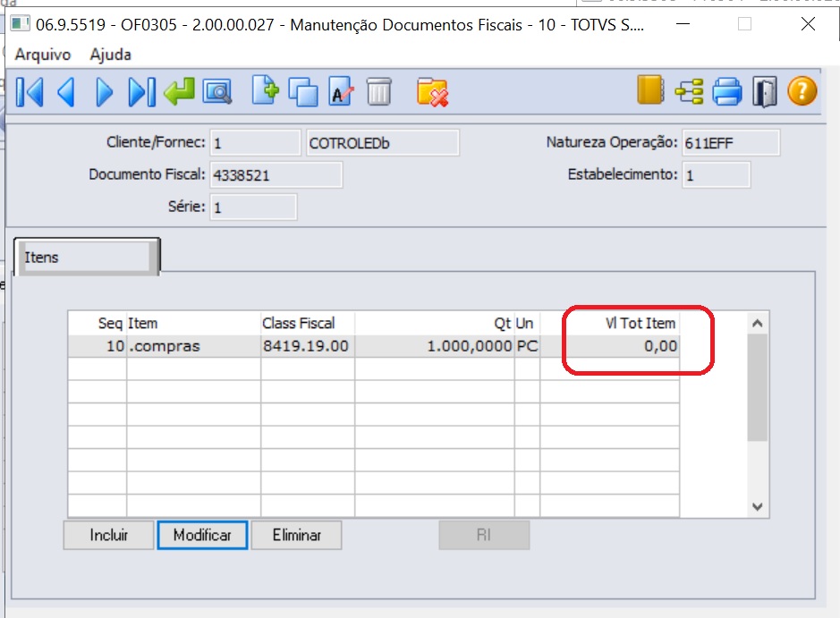Delete record using trash can icon
840x618 pixels.
pyautogui.click(x=378, y=91)
